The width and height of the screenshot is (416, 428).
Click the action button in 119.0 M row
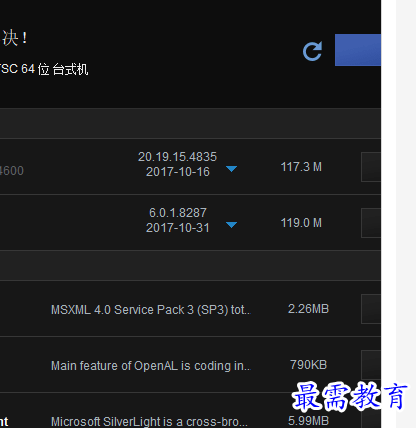point(371,223)
